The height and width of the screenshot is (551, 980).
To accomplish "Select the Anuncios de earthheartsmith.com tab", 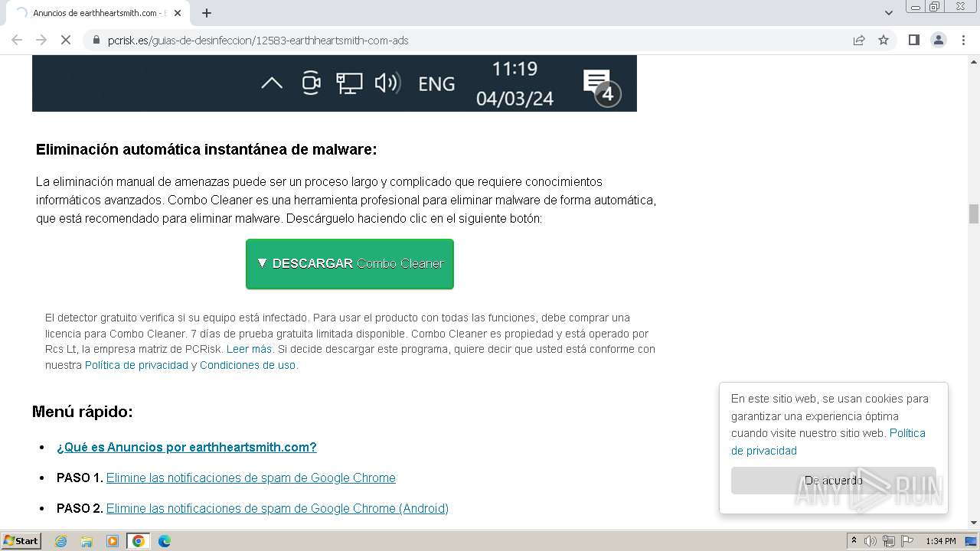I will tap(96, 13).
